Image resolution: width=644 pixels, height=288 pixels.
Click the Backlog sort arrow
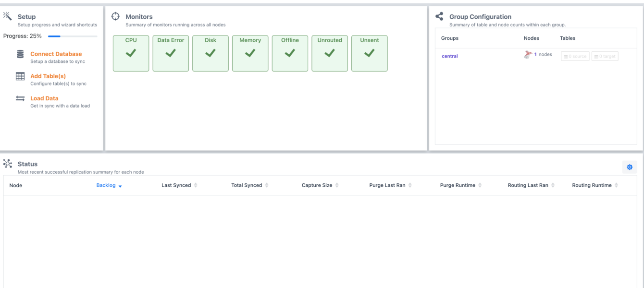point(120,186)
